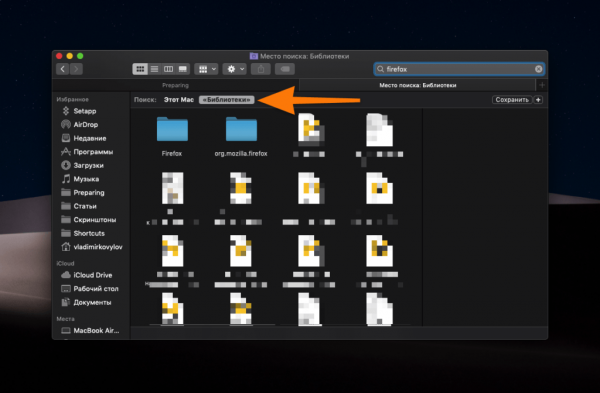Image resolution: width=600 pixels, height=393 pixels.
Task: Clear the firefox search text
Action: click(538, 69)
